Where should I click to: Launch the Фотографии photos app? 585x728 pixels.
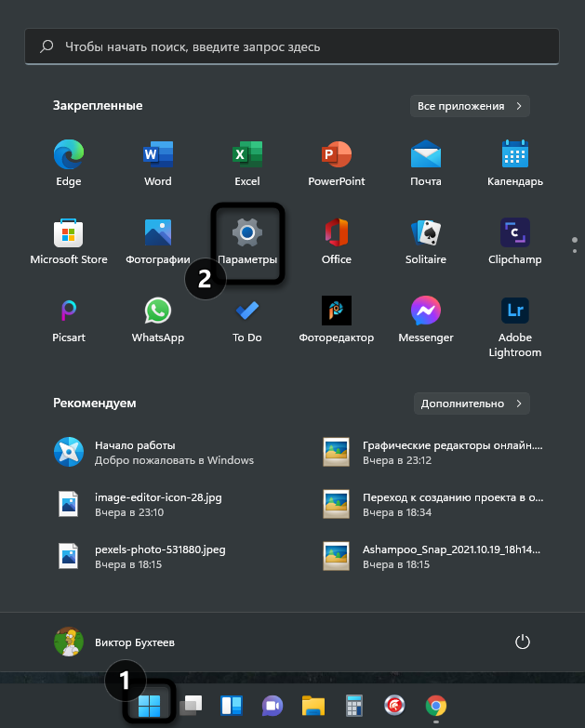[x=158, y=242]
